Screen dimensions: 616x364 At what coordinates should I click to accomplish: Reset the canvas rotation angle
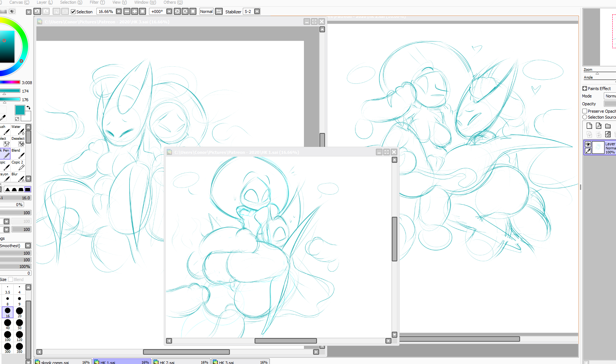(193, 11)
